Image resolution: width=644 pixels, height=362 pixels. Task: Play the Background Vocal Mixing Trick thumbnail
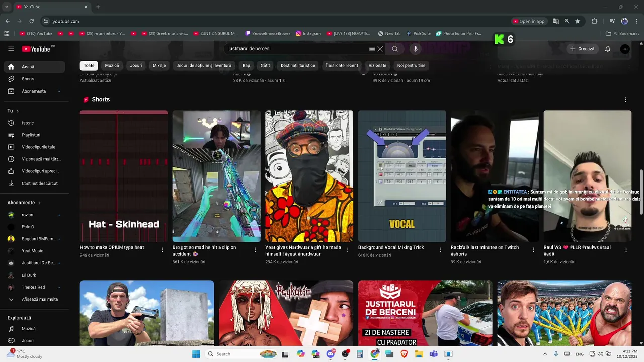pos(402,176)
